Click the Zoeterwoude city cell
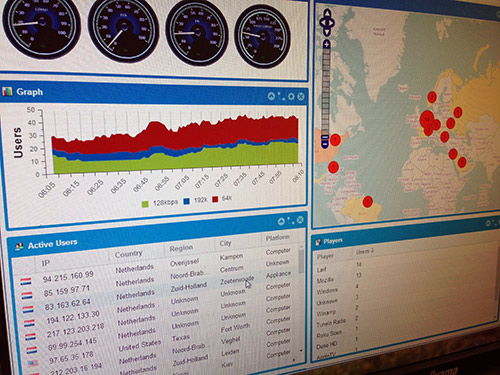Viewport: 500px width, 375px height. tap(237, 281)
